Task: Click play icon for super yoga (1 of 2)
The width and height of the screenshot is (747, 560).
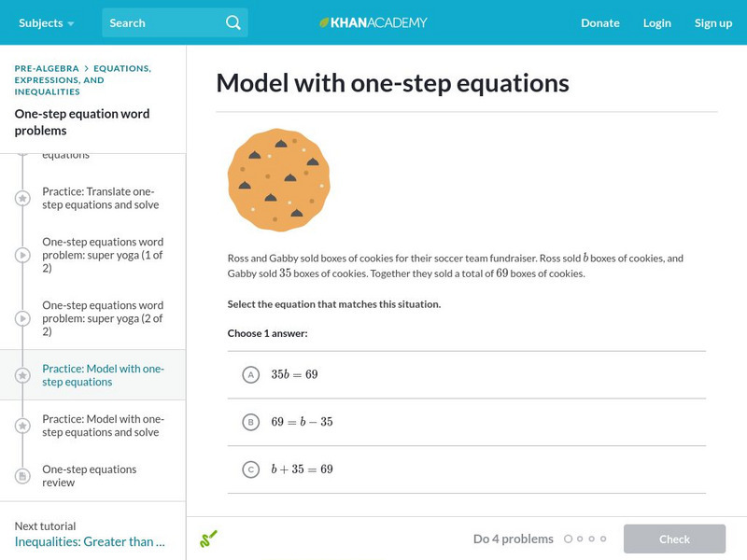Action: 23,255
